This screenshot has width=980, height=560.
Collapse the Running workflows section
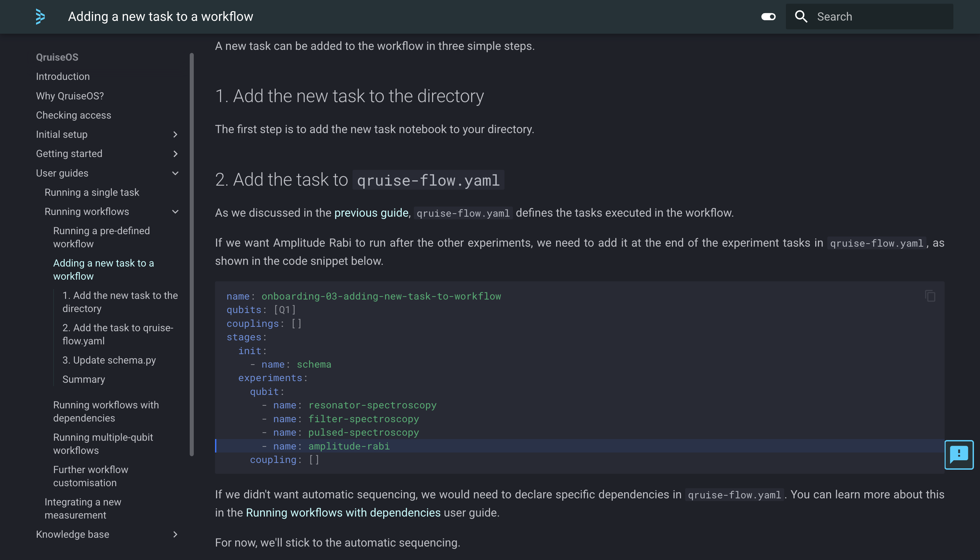(x=175, y=212)
